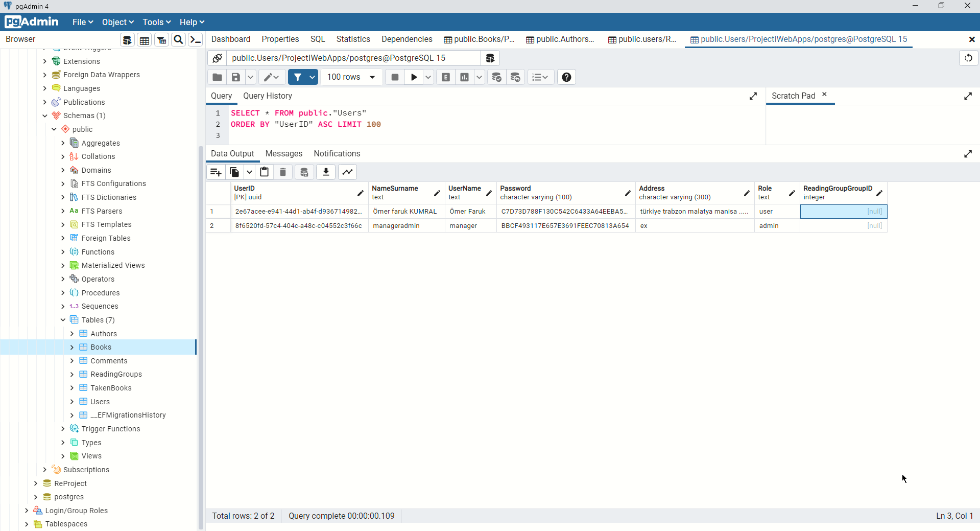Add row button in data output
Image resolution: width=980 pixels, height=531 pixels.
coord(216,172)
